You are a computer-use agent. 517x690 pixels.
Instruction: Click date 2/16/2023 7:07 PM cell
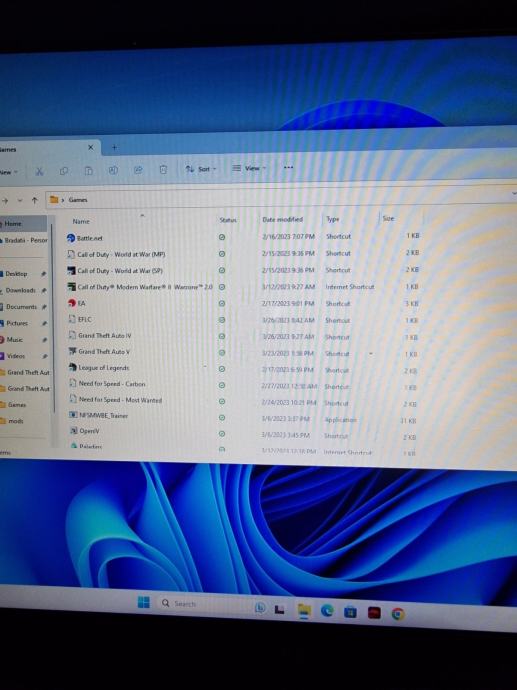click(x=288, y=236)
